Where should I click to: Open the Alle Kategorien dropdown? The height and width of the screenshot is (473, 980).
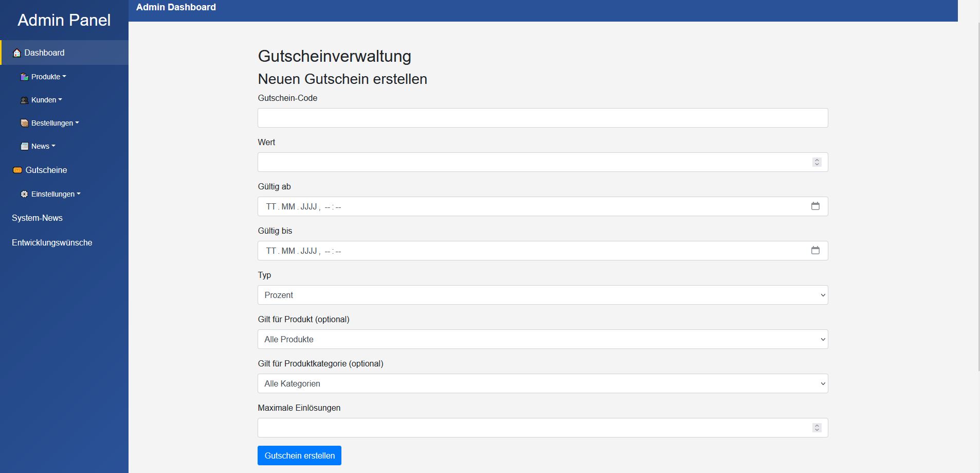point(542,383)
